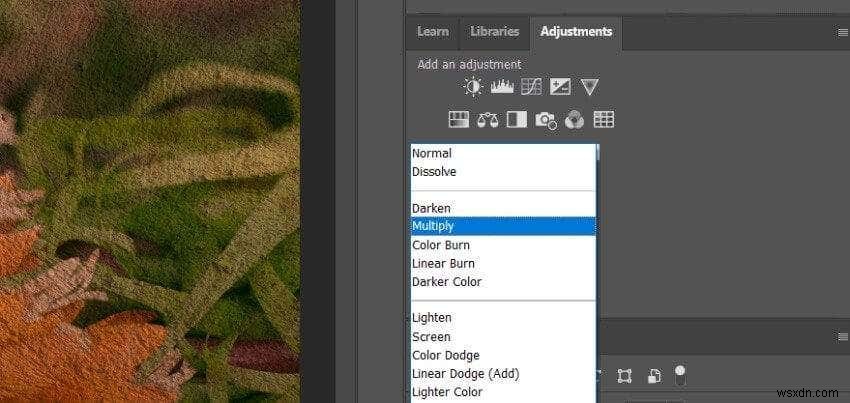850x403 pixels.
Task: Add a Color Balance adjustment
Action: (487, 119)
